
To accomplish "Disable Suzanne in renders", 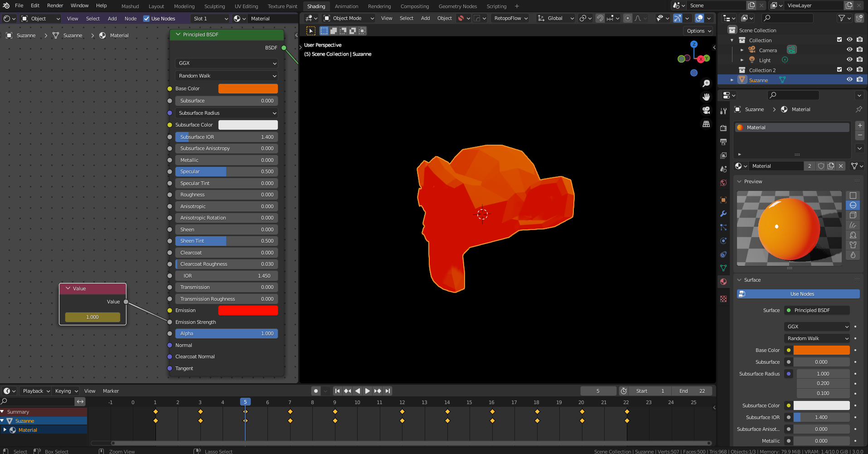I will 860,80.
